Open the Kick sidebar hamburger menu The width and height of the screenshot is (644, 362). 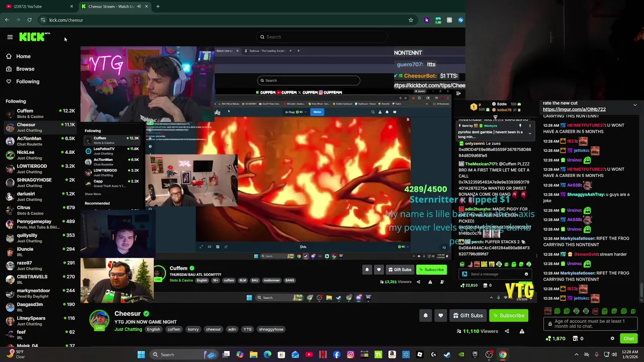pyautogui.click(x=10, y=37)
